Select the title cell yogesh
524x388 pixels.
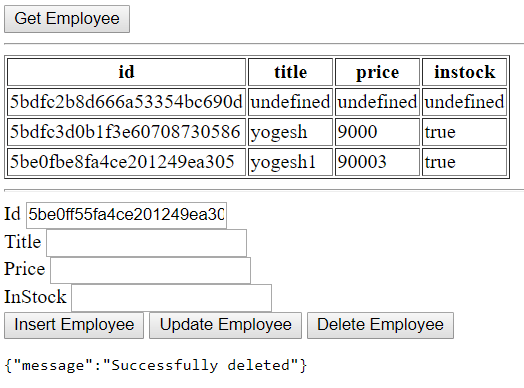[x=290, y=132]
